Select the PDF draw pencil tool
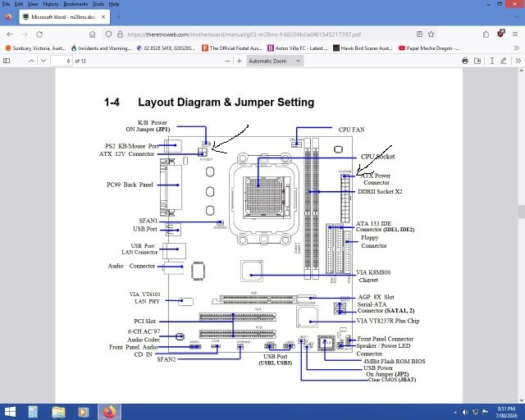Viewport: 525px width, 420px height. pyautogui.click(x=504, y=61)
